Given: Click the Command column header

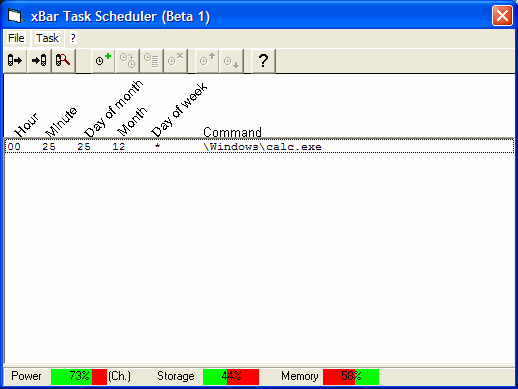Looking at the screenshot, I should click(232, 132).
